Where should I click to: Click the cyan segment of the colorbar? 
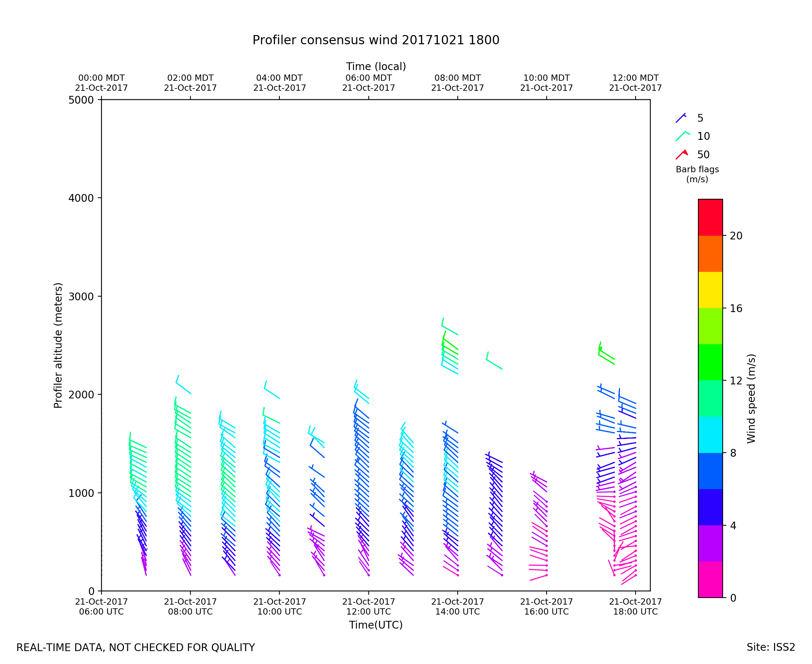point(710,435)
